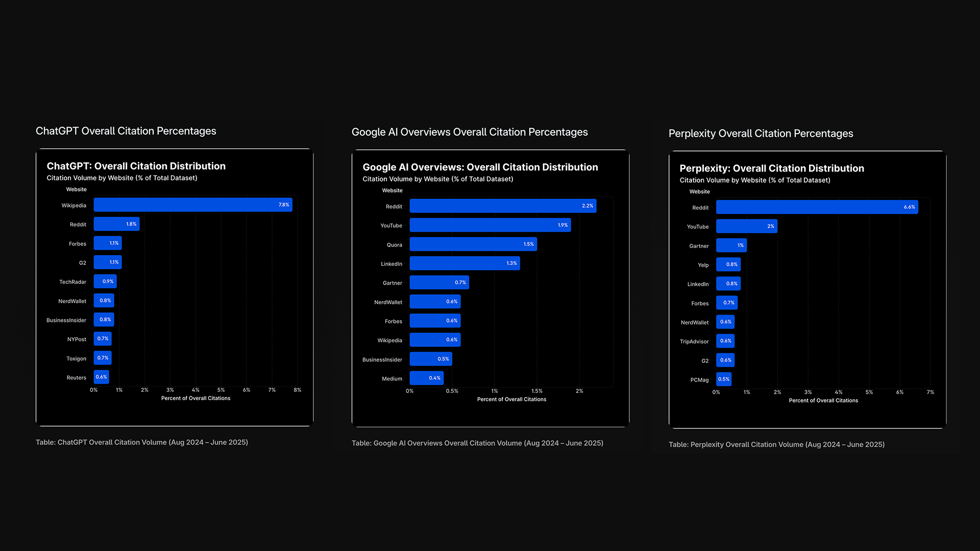Click the Forbes 0.6% bar in Google chart
The height and width of the screenshot is (551, 980).
click(x=435, y=321)
